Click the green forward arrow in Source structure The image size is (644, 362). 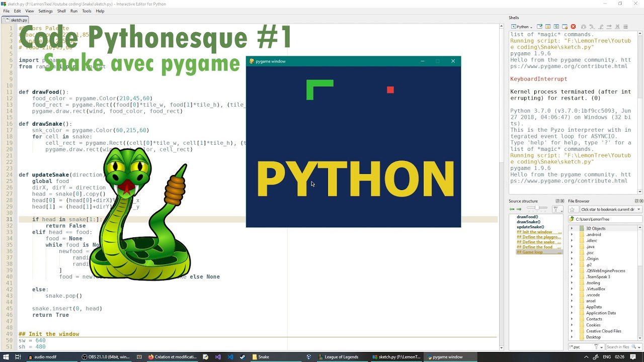point(519,209)
